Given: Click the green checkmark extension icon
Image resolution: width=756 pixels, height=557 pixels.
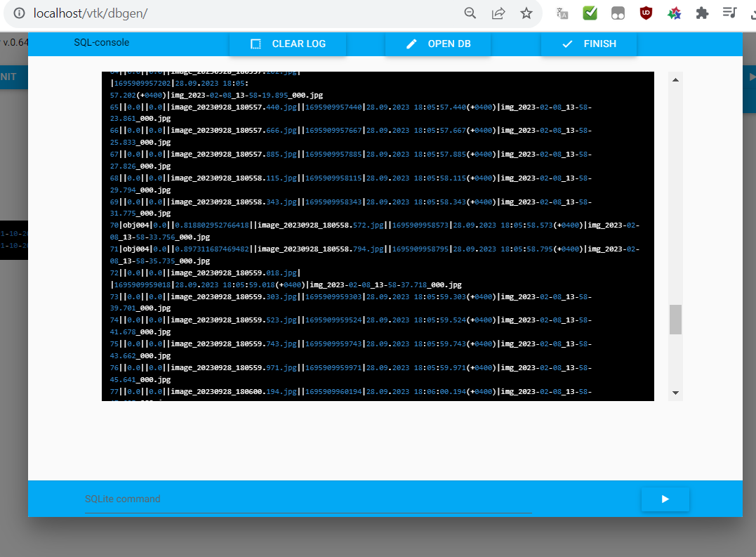Looking at the screenshot, I should pyautogui.click(x=590, y=13).
